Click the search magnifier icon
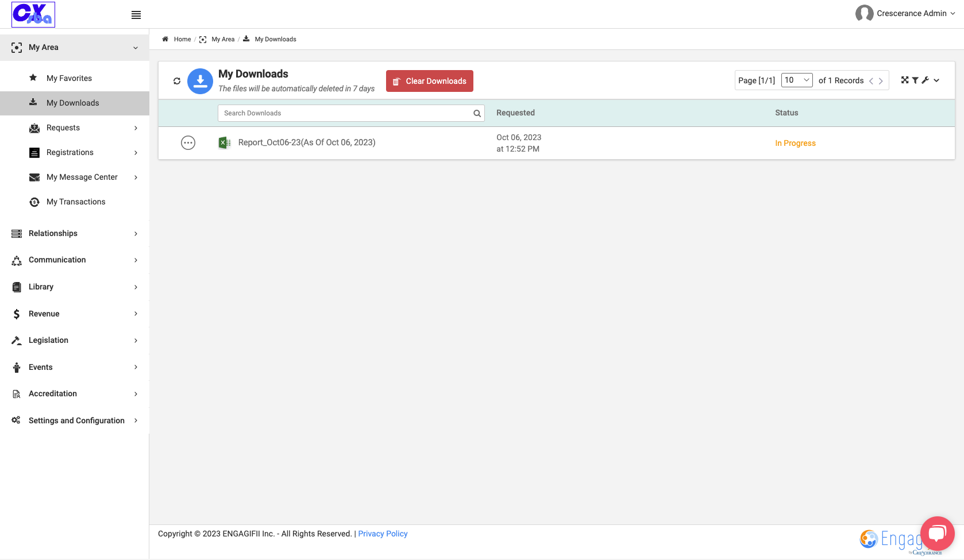964x560 pixels. pos(477,113)
